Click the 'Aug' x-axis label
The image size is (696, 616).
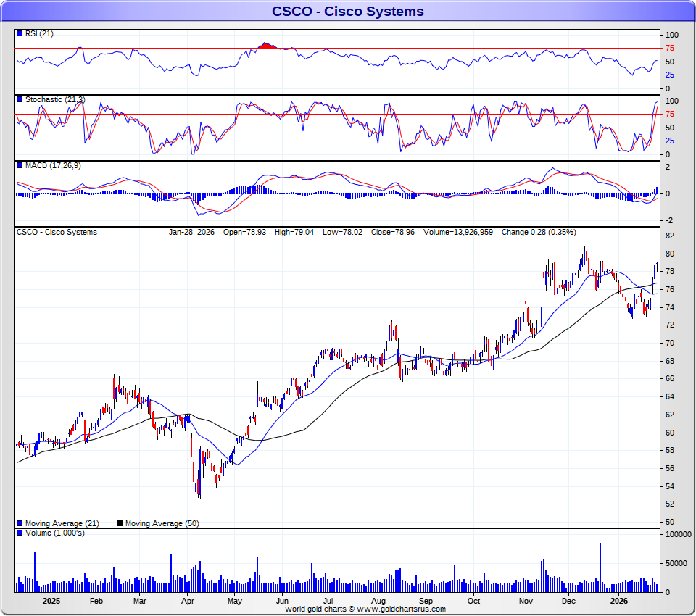click(x=378, y=601)
